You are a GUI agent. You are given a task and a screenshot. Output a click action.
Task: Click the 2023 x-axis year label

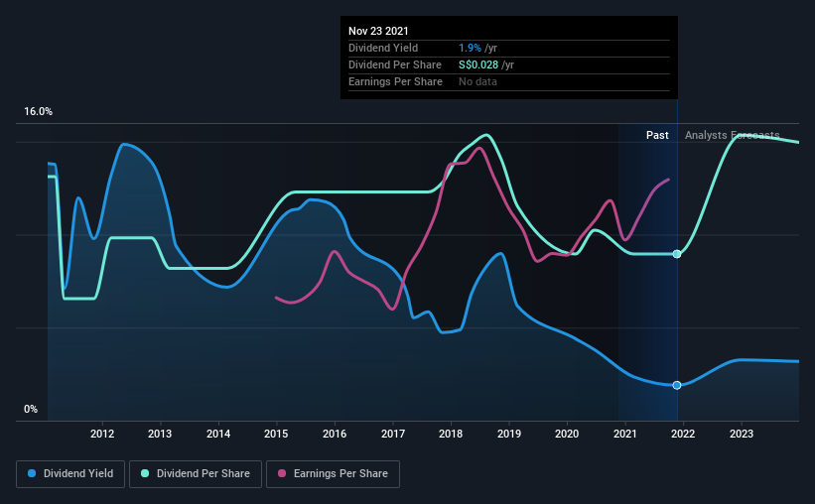pyautogui.click(x=742, y=434)
